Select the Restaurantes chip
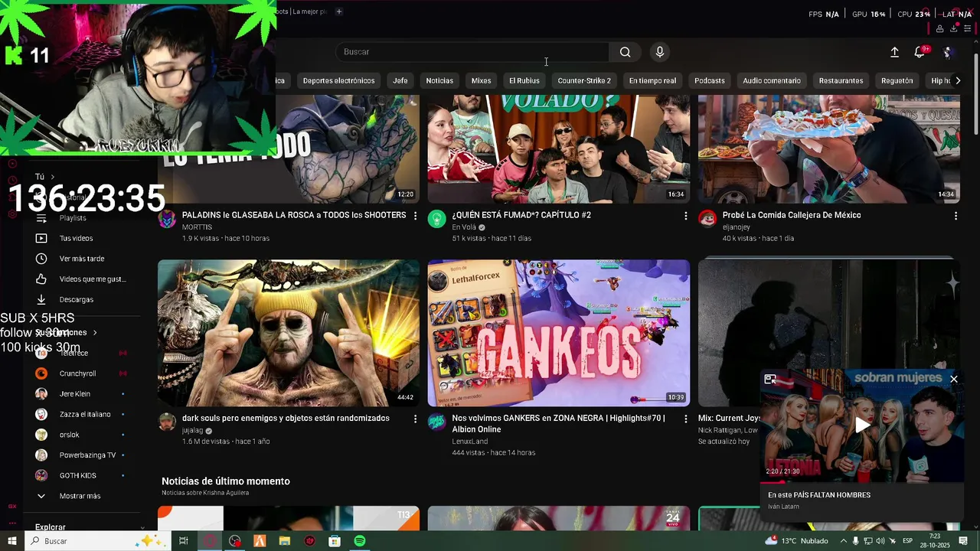980x551 pixels. click(x=841, y=80)
